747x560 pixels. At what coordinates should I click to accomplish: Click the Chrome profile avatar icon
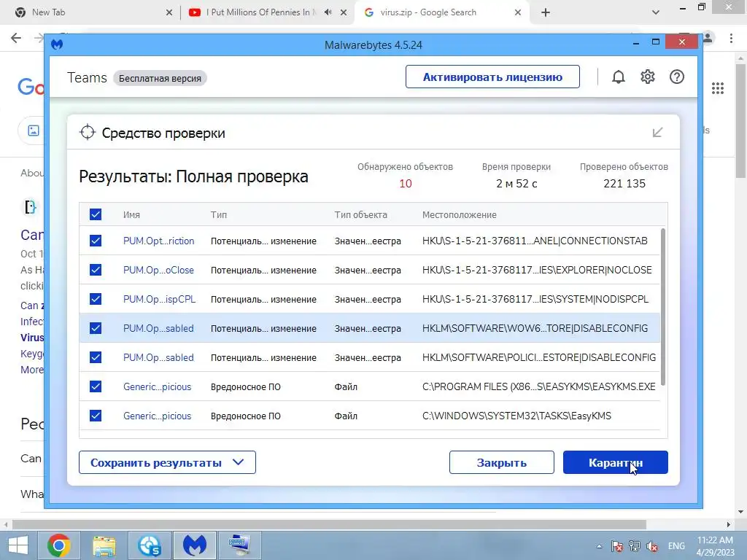(708, 38)
